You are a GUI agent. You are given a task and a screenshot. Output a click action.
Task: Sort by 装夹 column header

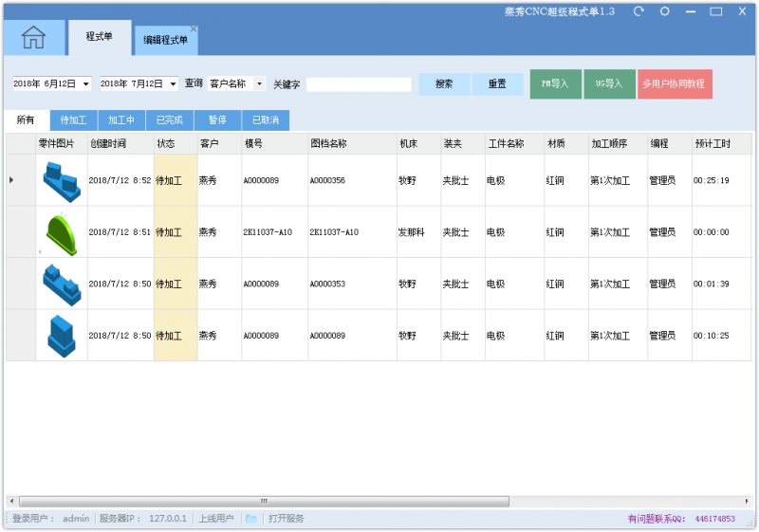463,143
